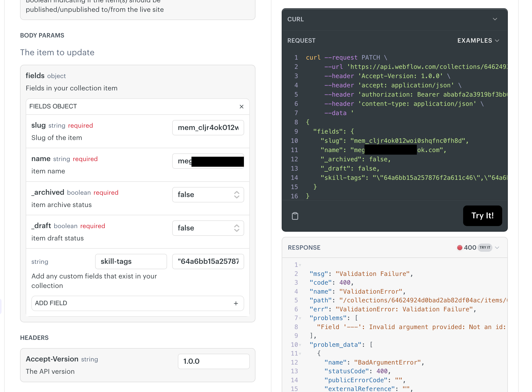Collapse response JSON line 1 fold arrow
This screenshot has width=532, height=392.
(x=300, y=265)
